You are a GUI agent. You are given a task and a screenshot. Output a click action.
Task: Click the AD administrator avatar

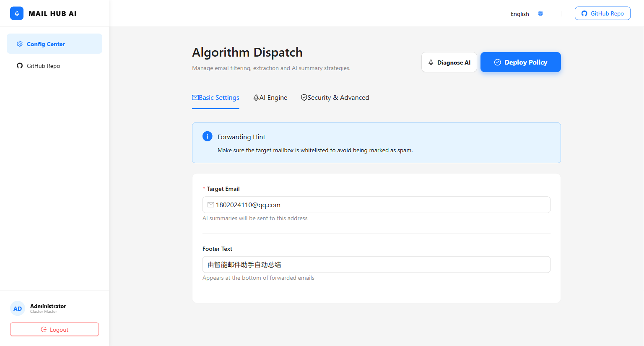[x=18, y=309]
